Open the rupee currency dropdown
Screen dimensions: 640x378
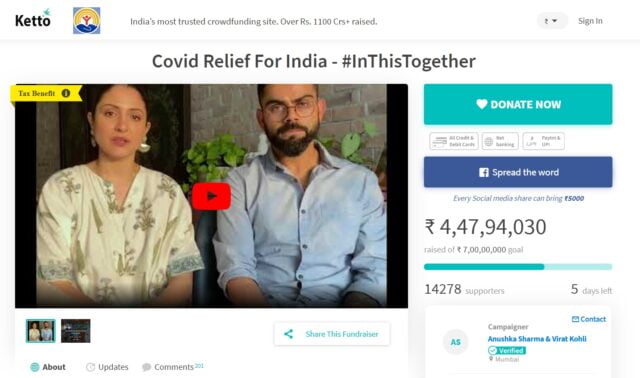pyautogui.click(x=551, y=20)
